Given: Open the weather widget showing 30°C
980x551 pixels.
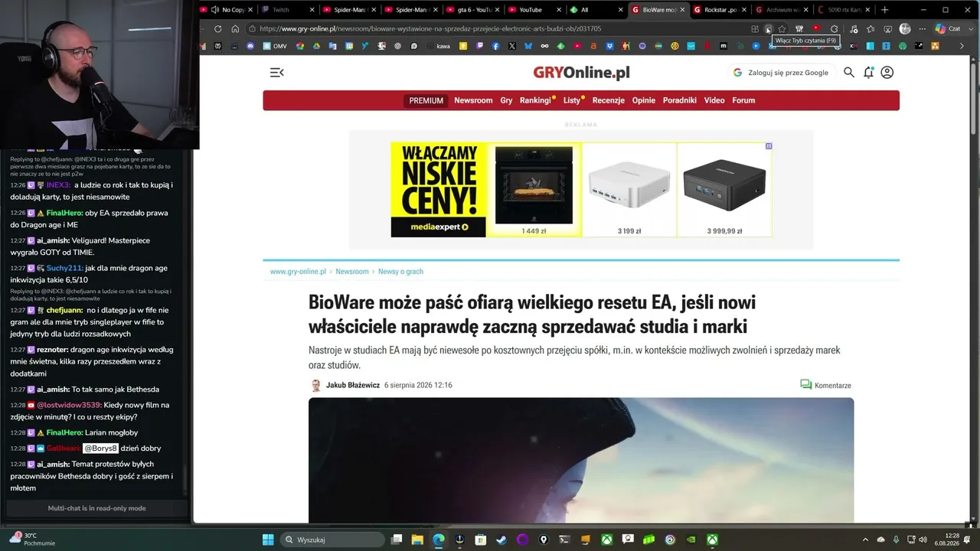Looking at the screenshot, I should tap(31, 540).
